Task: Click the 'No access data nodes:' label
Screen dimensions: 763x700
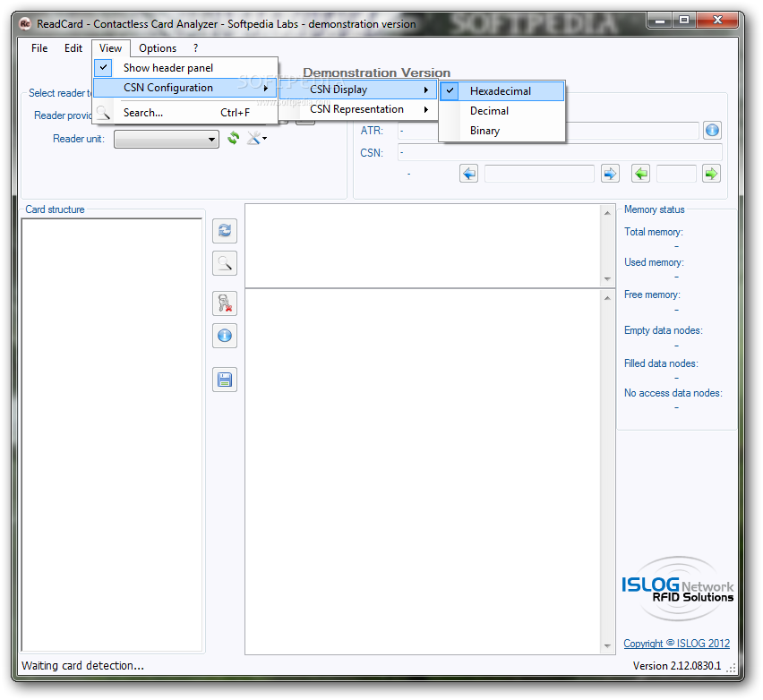Action: point(673,393)
